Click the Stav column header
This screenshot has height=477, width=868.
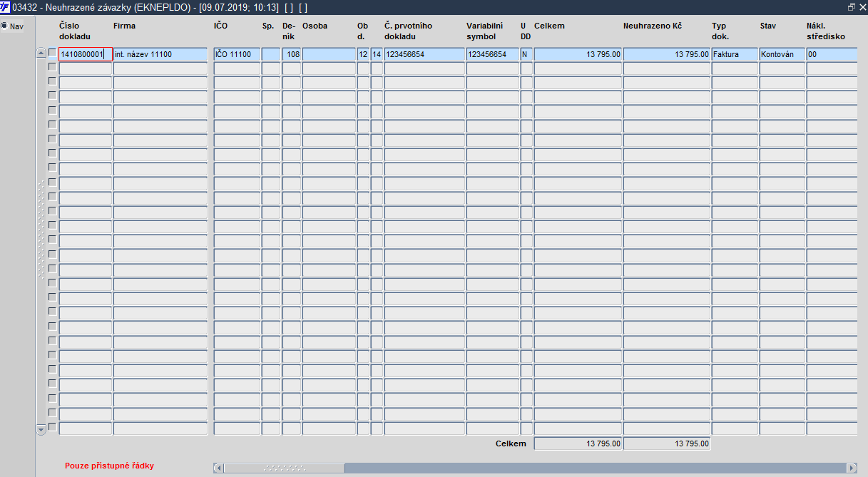[x=767, y=26]
